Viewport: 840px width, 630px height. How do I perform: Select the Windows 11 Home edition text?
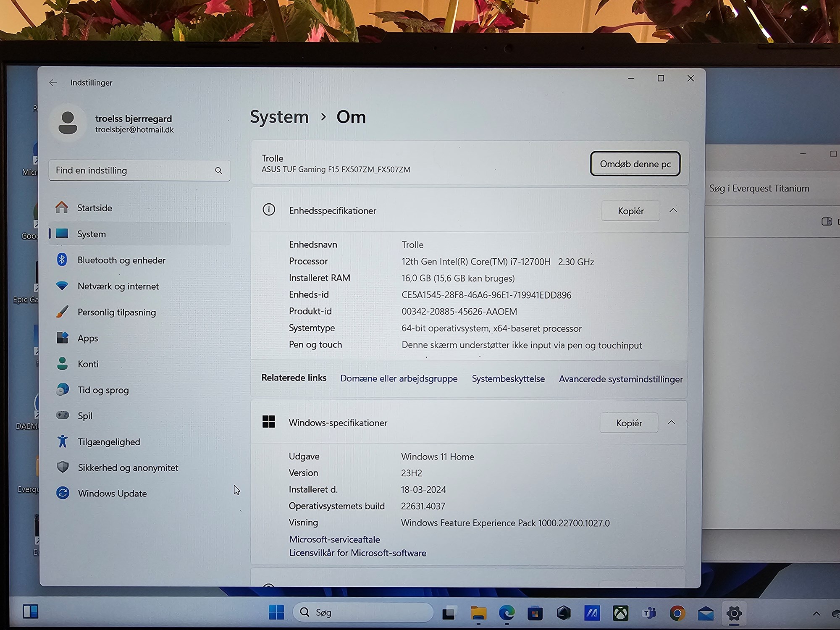tap(437, 457)
